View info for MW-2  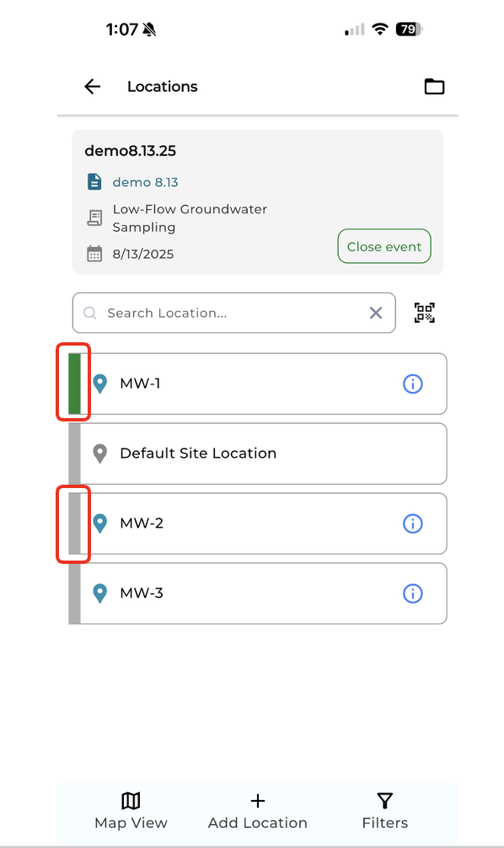click(413, 523)
